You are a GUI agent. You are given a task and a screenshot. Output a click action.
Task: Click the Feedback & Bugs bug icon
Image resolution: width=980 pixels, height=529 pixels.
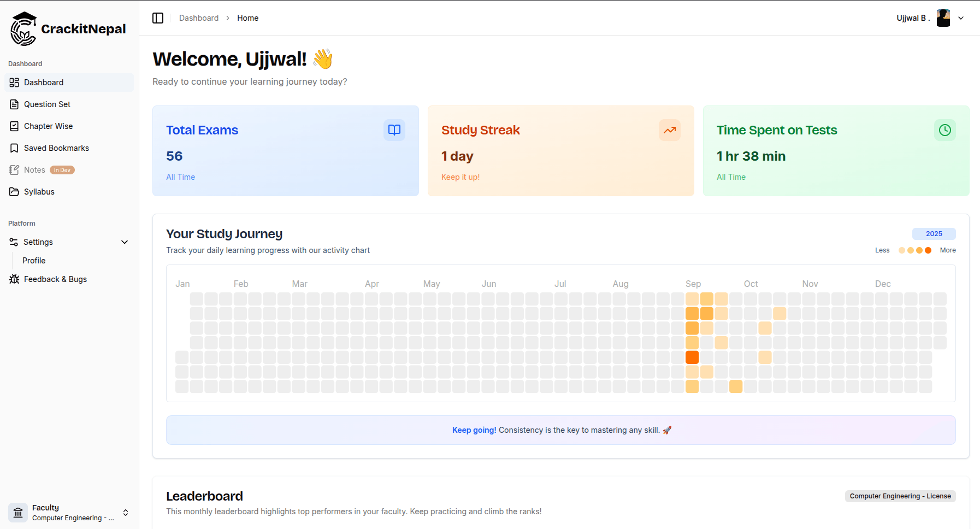click(14, 279)
